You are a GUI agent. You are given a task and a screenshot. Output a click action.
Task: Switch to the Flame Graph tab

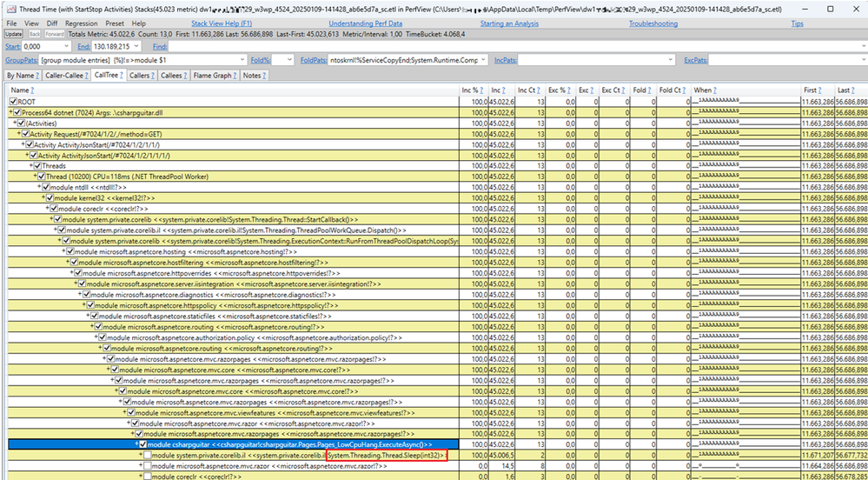point(213,76)
